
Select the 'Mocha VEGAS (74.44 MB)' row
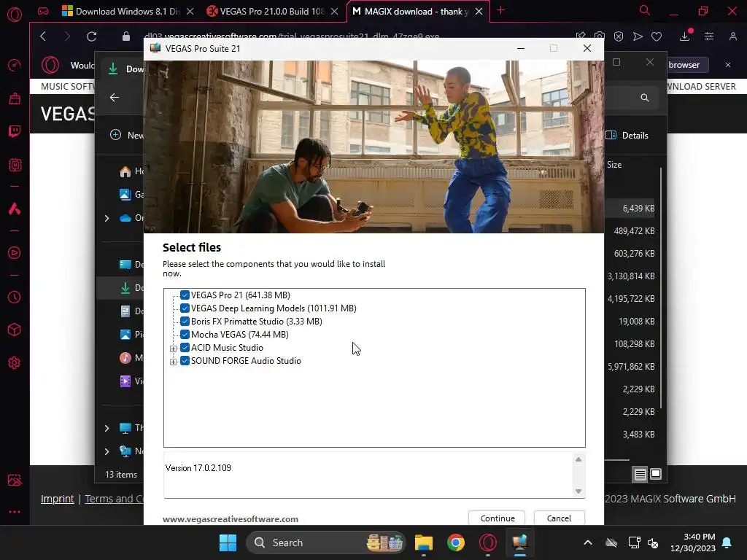pyautogui.click(x=239, y=334)
